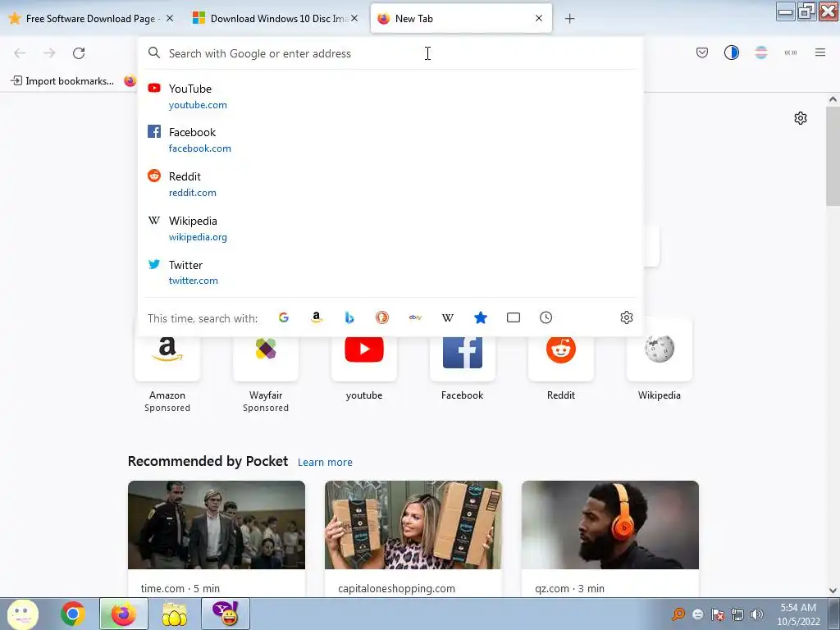Search history using the clock icon
Screen dimensions: 840x630
point(546,317)
